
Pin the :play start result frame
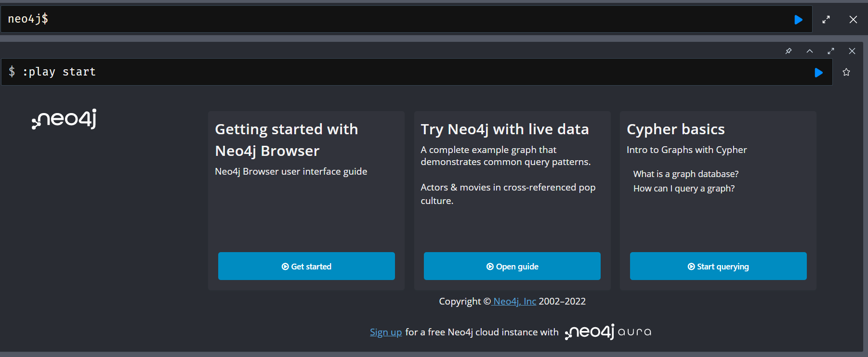pyautogui.click(x=789, y=51)
